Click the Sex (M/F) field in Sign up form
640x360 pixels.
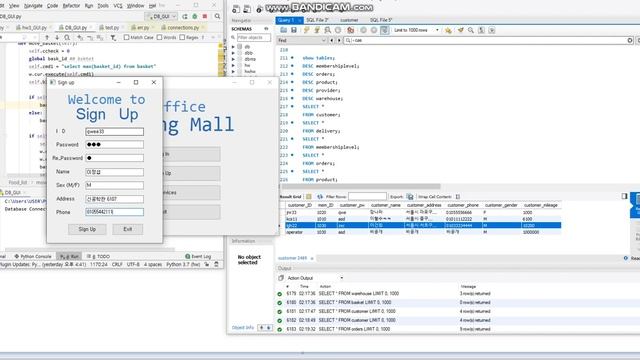tap(114, 185)
